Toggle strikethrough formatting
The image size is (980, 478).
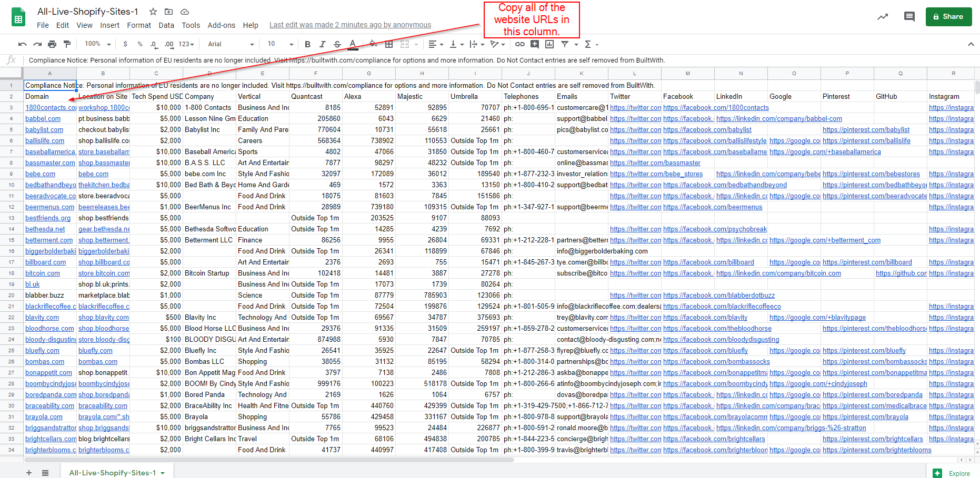pyautogui.click(x=337, y=44)
